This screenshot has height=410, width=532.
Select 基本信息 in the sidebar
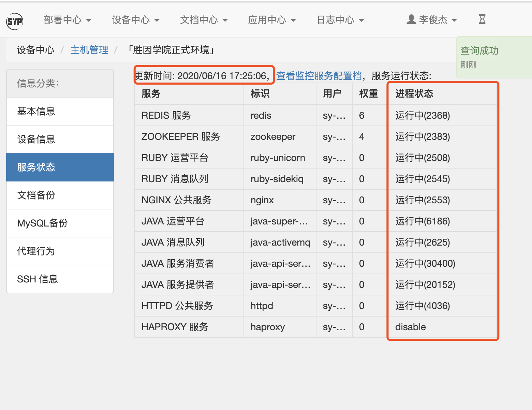tap(60, 111)
